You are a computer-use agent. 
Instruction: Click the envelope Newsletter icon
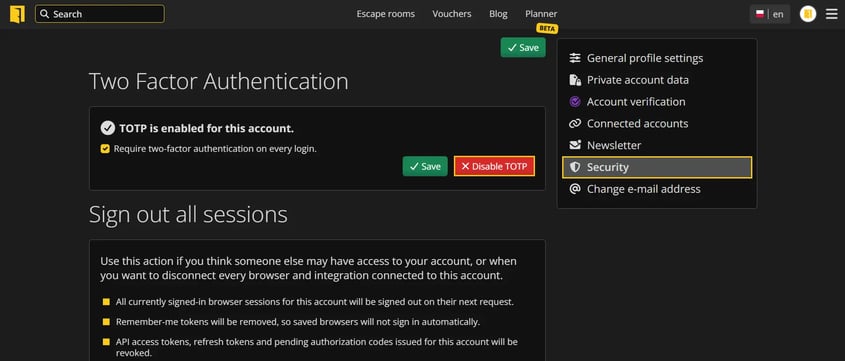pyautogui.click(x=575, y=145)
